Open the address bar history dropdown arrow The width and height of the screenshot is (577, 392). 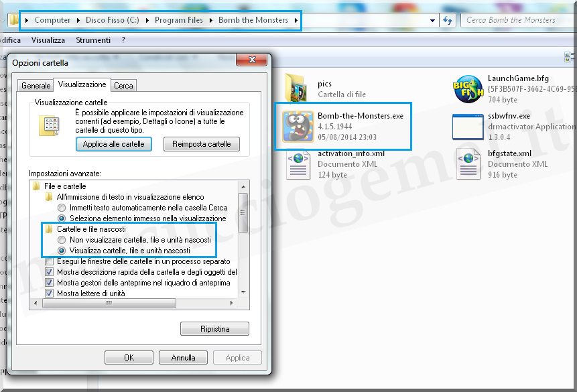tap(433, 21)
